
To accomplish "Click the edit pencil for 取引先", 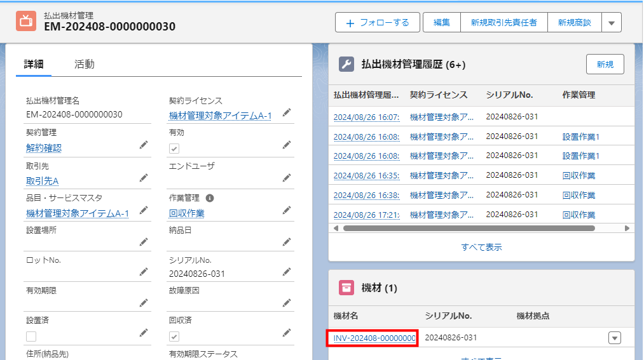I will [144, 178].
